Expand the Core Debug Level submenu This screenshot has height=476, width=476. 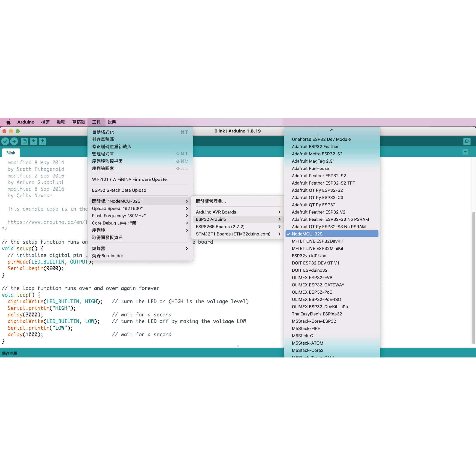[140, 223]
